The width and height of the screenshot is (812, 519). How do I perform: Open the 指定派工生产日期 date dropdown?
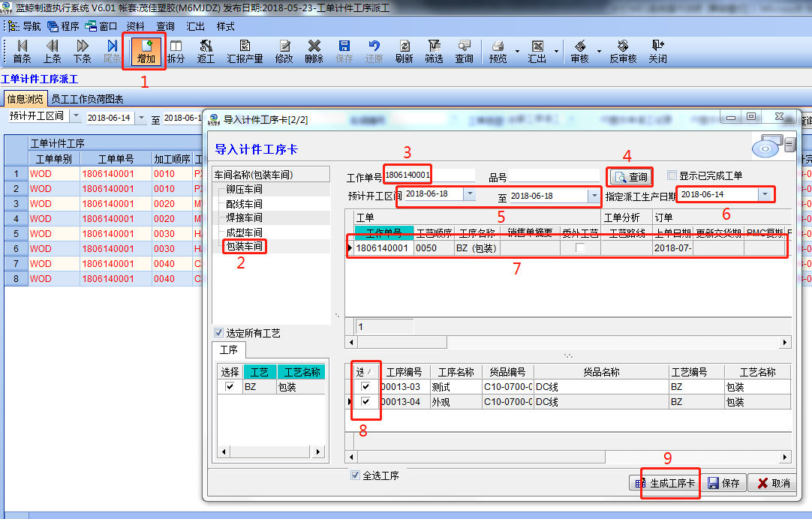click(x=765, y=194)
